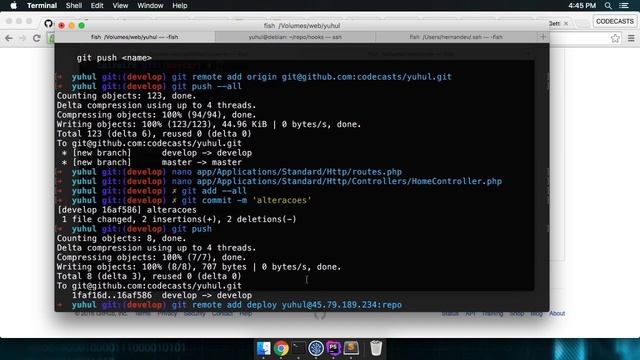
Task: Open the Window menu
Action: [x=150, y=5]
